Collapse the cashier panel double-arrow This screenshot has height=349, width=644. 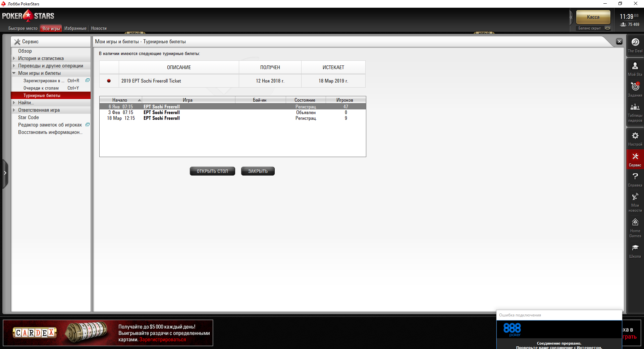[x=571, y=17]
